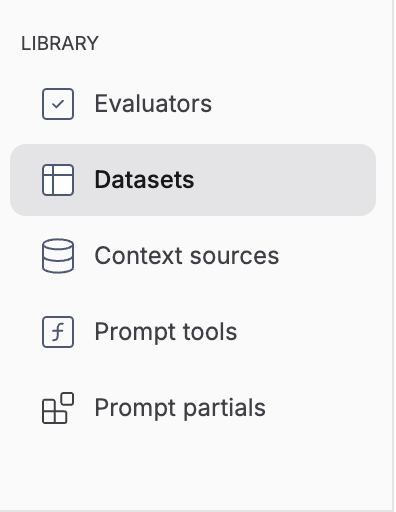The height and width of the screenshot is (512, 396).
Task: Open Prompt partials in the sidebar
Action: click(x=193, y=408)
